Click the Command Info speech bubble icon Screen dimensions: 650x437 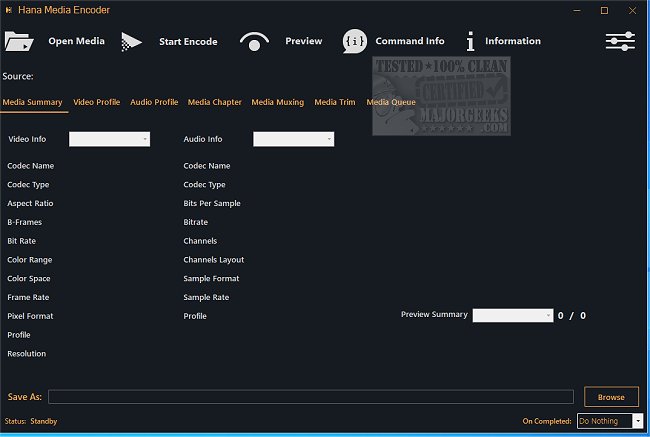pyautogui.click(x=354, y=41)
